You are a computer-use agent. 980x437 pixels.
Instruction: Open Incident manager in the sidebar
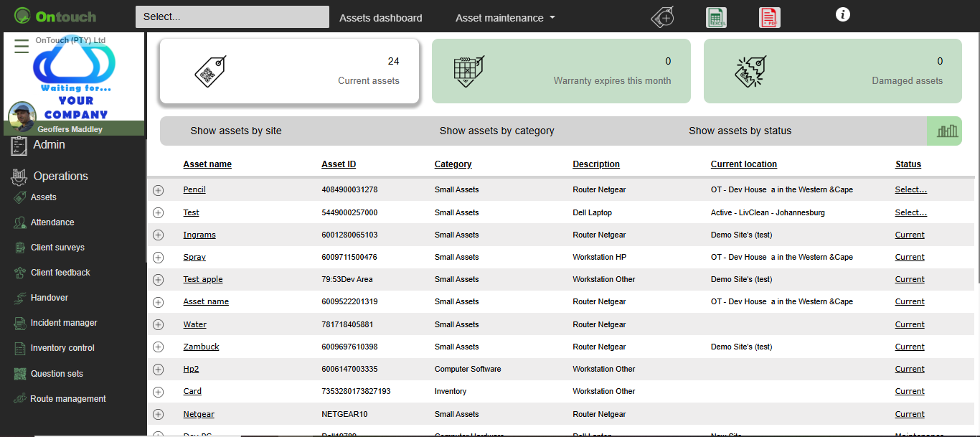pos(63,323)
